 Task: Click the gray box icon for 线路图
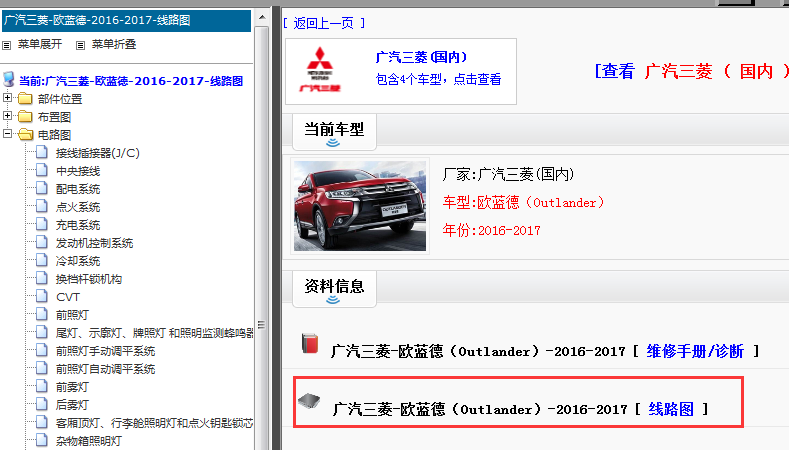(309, 401)
